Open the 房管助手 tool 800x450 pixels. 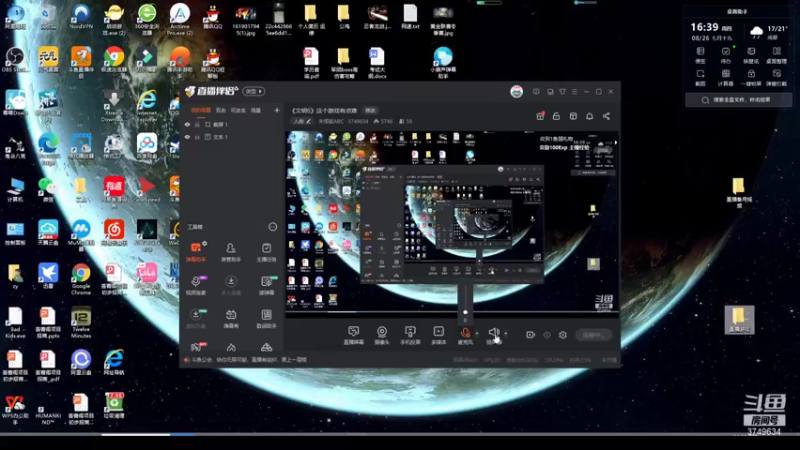[231, 253]
